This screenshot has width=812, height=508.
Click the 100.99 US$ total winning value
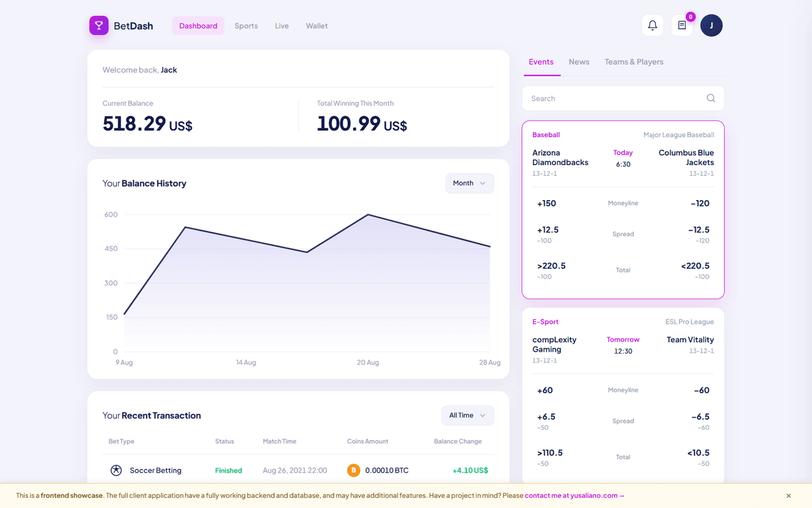[x=362, y=123]
